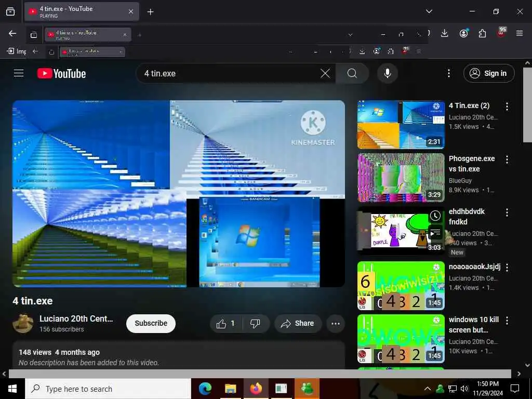Open the Luciano 20th Cent... channel name
This screenshot has height=399, width=532.
76,318
